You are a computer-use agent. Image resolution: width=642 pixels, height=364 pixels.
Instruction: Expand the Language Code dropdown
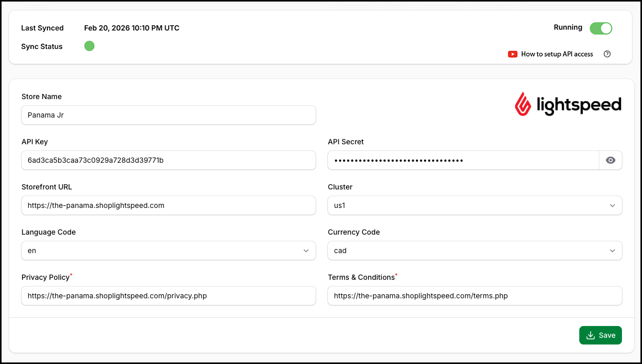coord(168,251)
